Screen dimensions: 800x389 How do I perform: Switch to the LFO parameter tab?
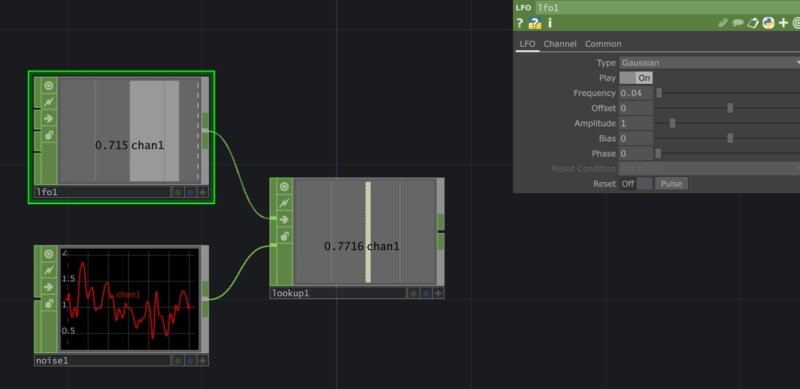pyautogui.click(x=527, y=44)
